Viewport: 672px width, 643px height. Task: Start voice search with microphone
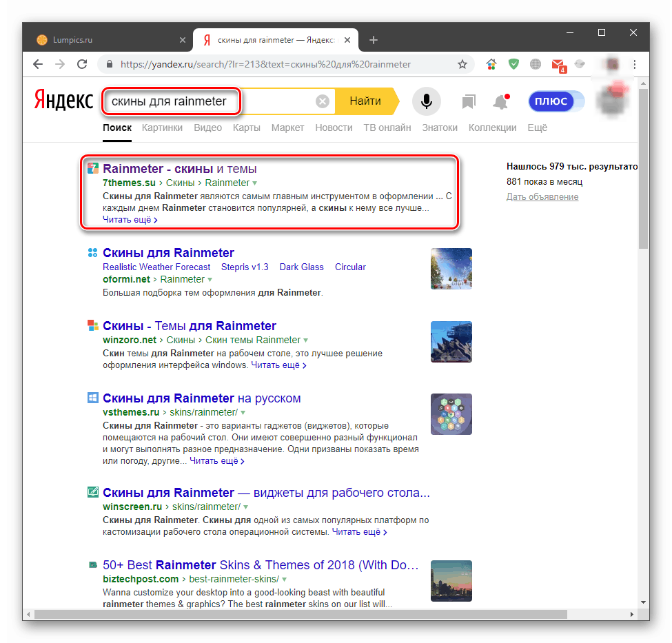(x=427, y=101)
